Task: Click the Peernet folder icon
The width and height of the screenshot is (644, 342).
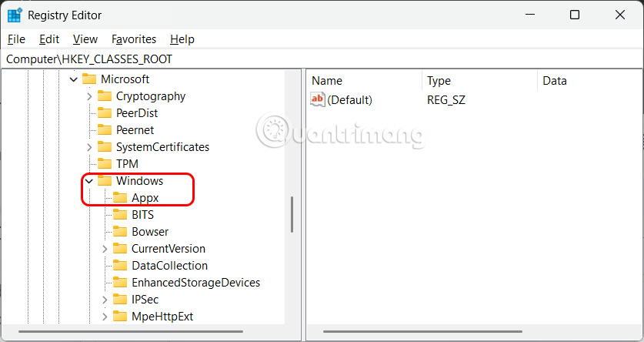Action: coord(105,130)
